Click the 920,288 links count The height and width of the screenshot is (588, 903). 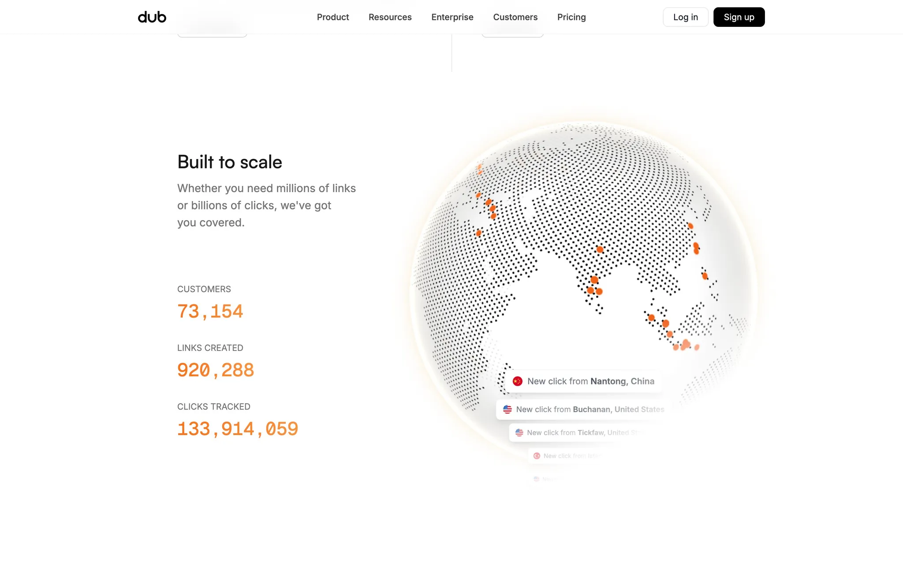pyautogui.click(x=216, y=370)
